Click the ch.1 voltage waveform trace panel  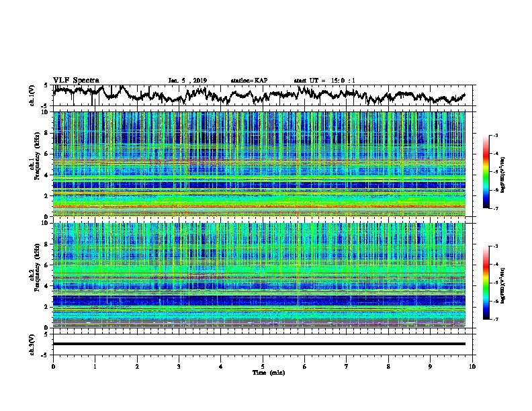point(264,95)
